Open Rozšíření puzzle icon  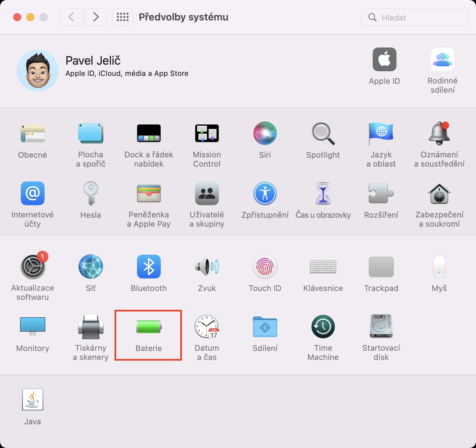tap(381, 193)
